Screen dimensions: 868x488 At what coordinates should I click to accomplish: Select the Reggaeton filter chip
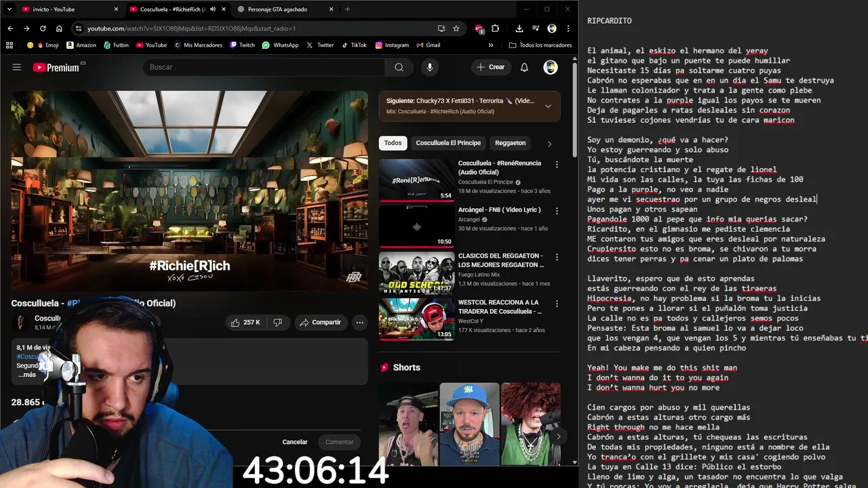510,143
